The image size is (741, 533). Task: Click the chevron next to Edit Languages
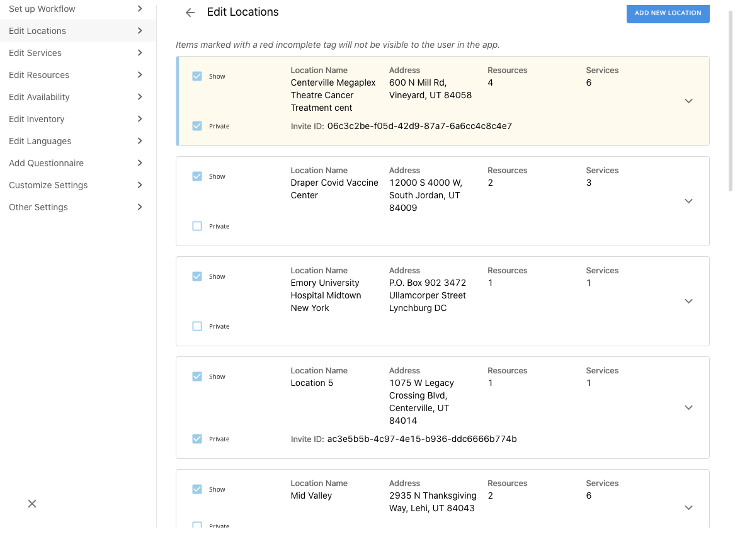point(140,141)
